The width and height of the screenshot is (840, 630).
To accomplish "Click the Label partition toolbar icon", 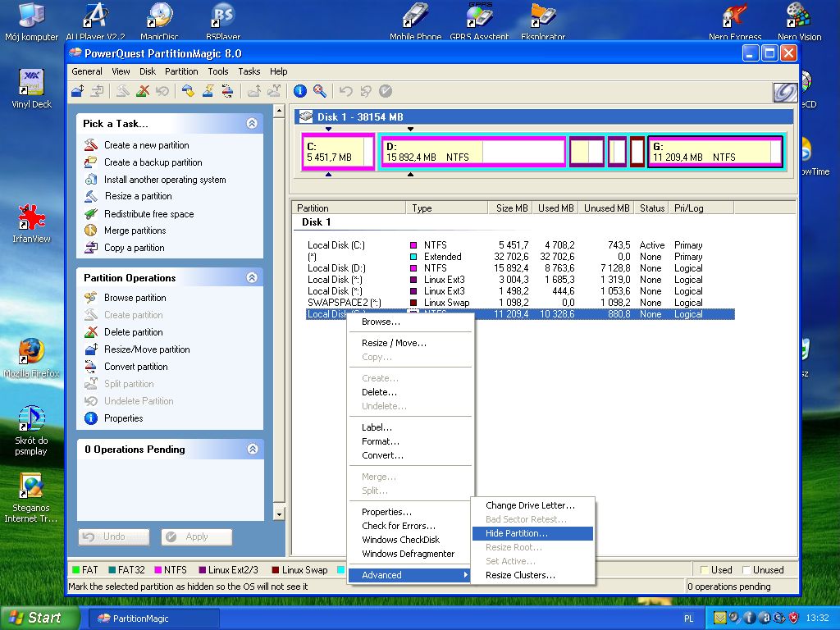I will [188, 91].
